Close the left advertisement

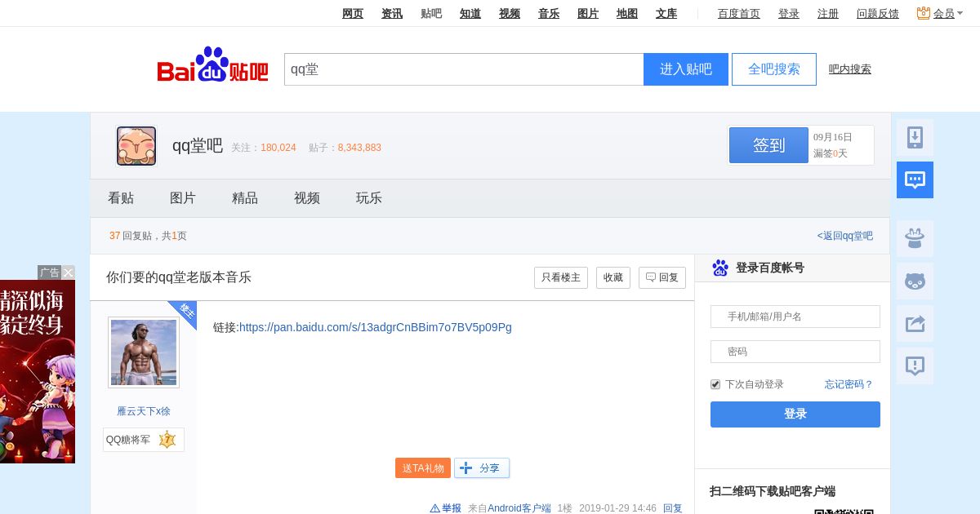point(69,273)
